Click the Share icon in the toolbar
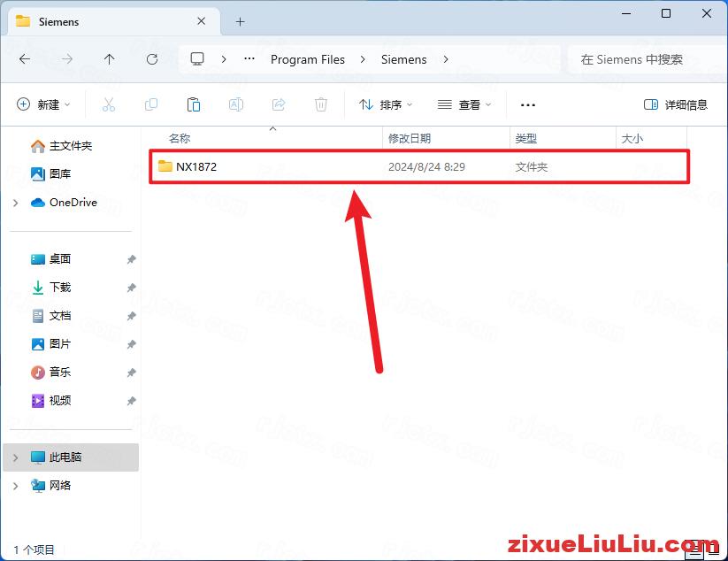 [x=279, y=104]
